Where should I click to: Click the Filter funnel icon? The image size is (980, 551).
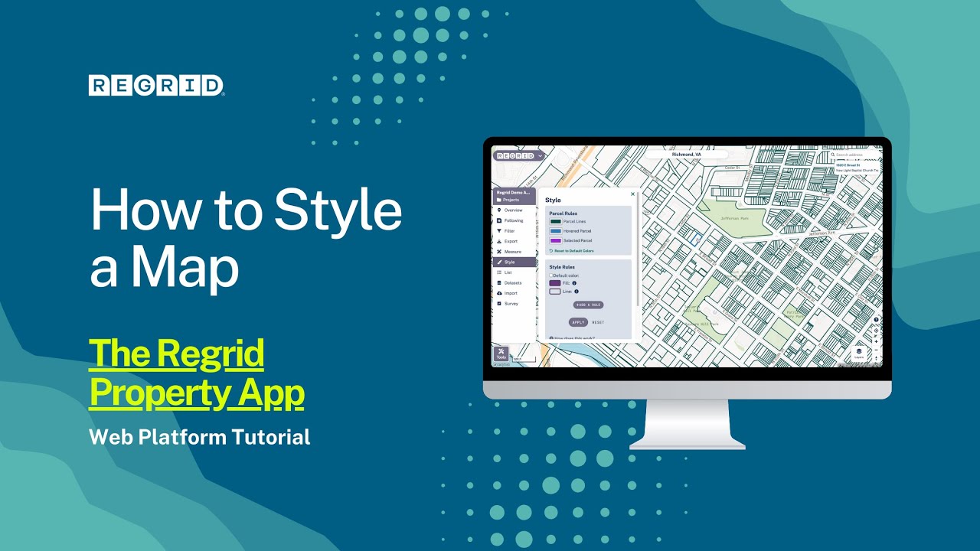[499, 230]
